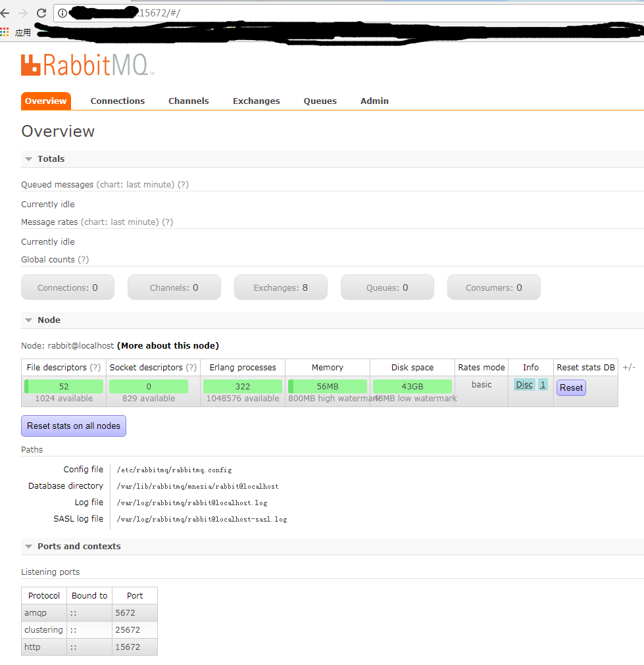Click the '1' info badge next to Disc
This screenshot has height=665, width=644.
click(x=543, y=385)
